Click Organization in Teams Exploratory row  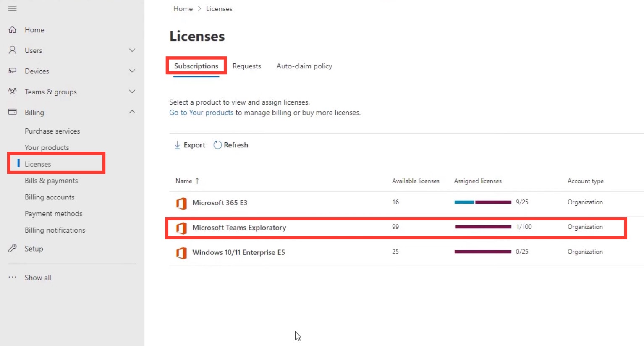coord(585,227)
